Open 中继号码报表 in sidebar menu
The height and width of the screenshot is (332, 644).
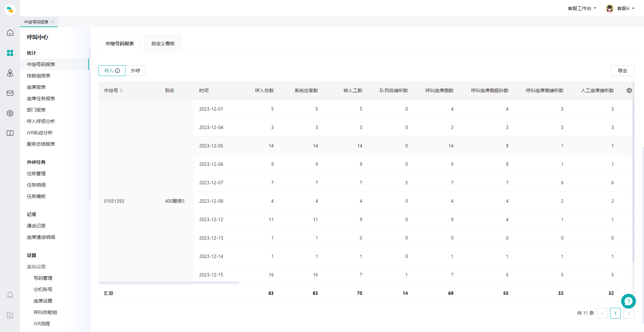[x=54, y=64]
